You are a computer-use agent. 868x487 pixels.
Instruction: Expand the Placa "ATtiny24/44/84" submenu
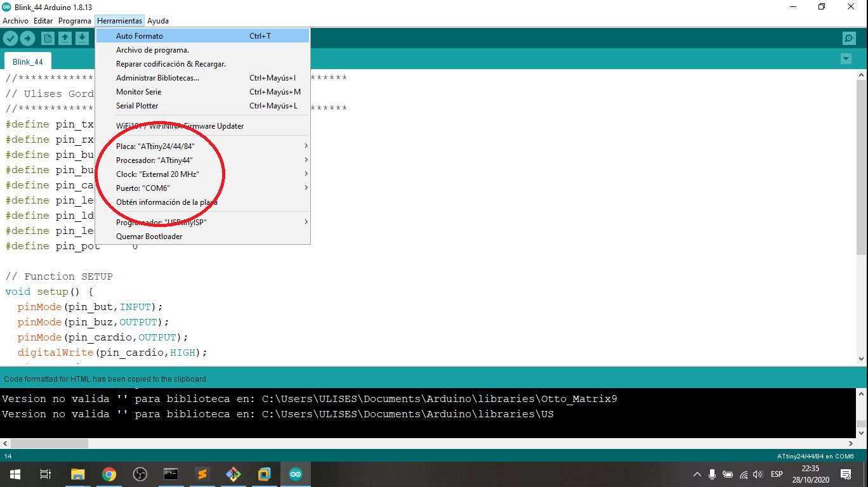tap(203, 146)
